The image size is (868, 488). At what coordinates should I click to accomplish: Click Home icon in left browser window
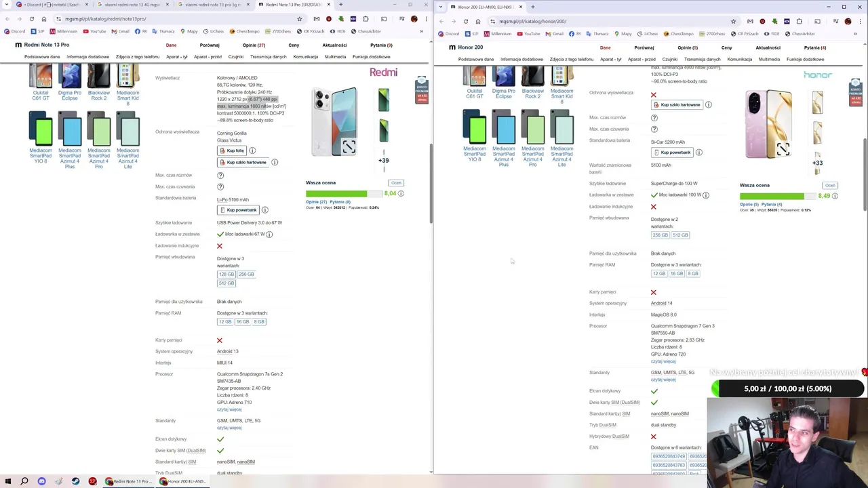point(44,19)
